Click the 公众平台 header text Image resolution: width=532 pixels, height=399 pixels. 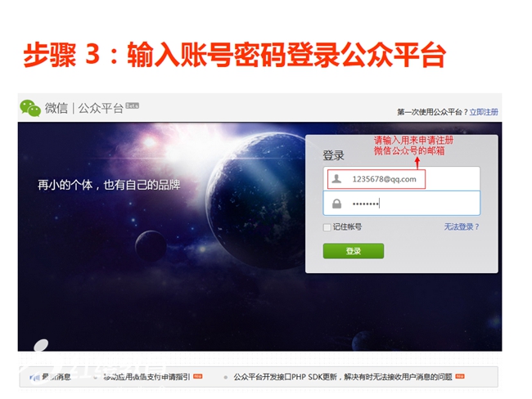click(x=101, y=109)
